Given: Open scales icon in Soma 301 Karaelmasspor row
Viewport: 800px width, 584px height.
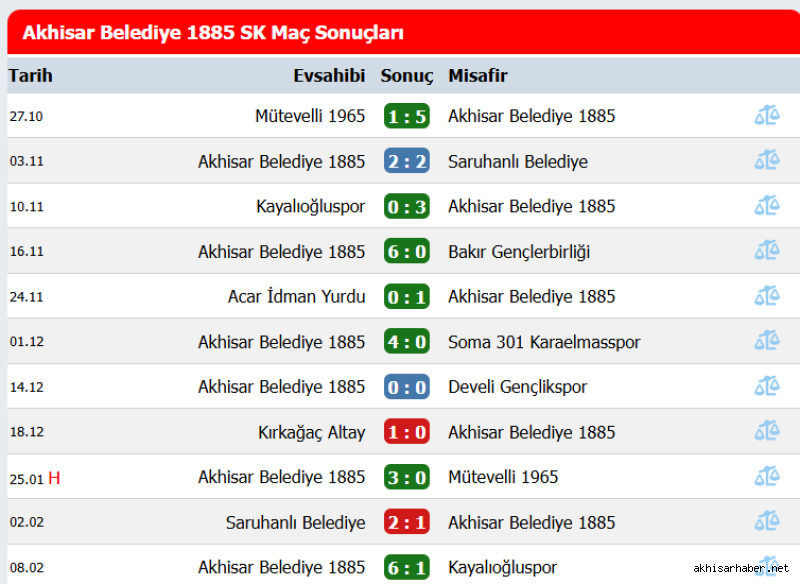Looking at the screenshot, I should click(767, 341).
